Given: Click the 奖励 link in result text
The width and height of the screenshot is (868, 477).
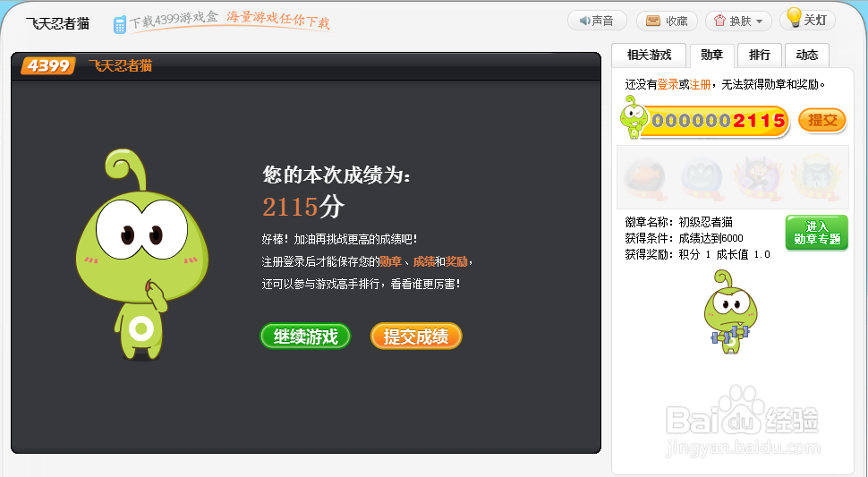Looking at the screenshot, I should click(456, 261).
